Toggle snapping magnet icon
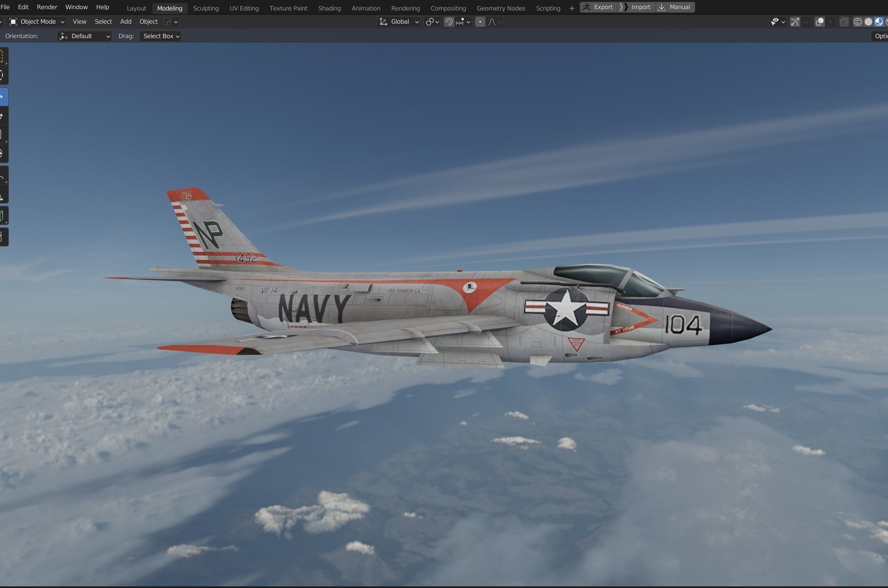The image size is (888, 588). point(448,22)
